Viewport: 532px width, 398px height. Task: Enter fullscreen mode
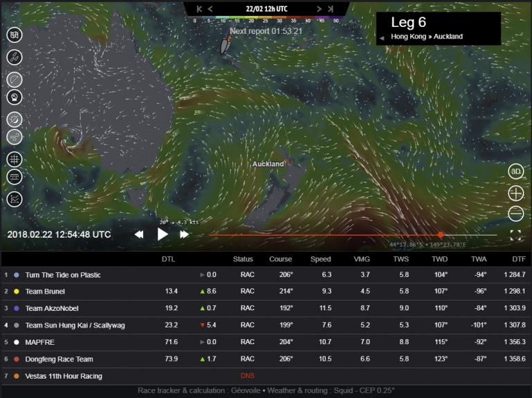tap(515, 235)
